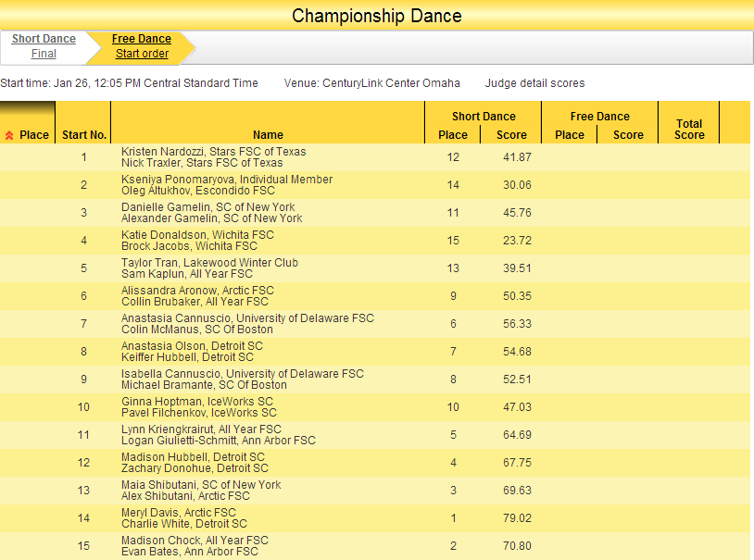The image size is (754, 560).
Task: Open the Short Dance tab
Action: coord(44,39)
